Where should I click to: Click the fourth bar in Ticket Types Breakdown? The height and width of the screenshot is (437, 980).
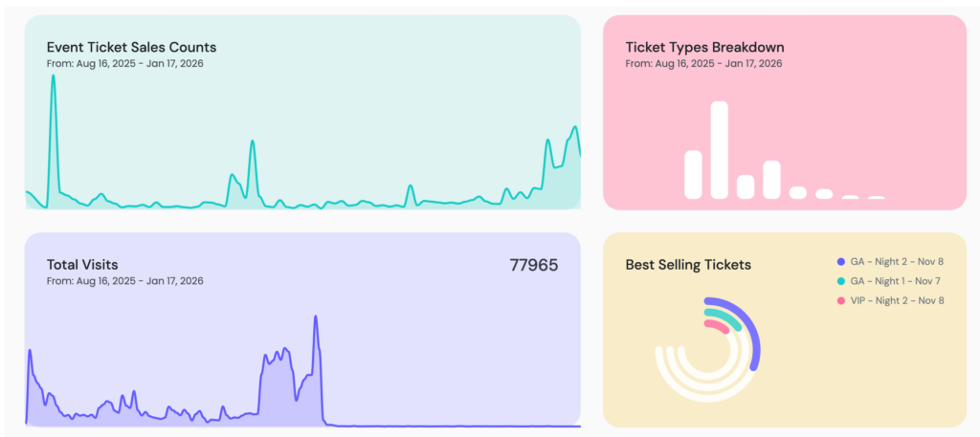[x=771, y=179]
